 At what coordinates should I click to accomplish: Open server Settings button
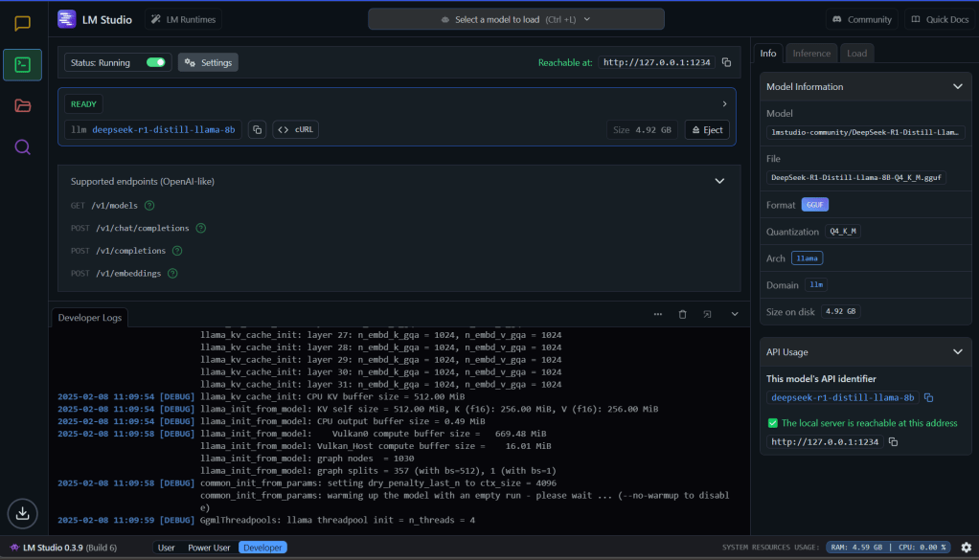coord(208,62)
